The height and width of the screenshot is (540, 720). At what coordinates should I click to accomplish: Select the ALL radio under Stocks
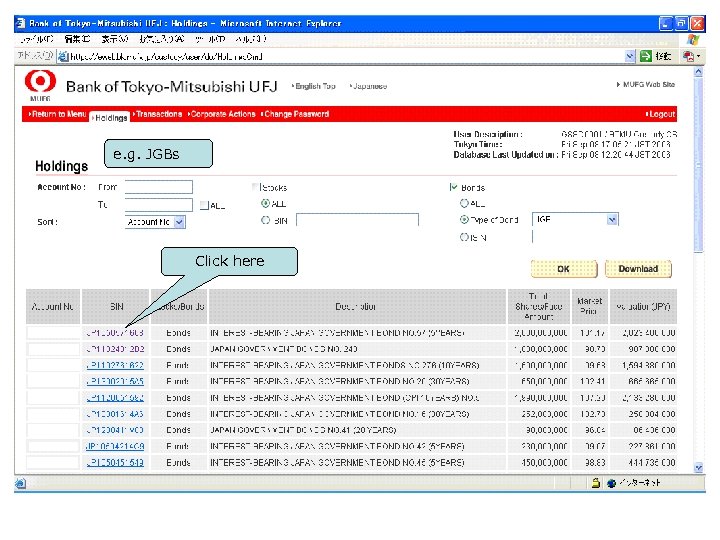click(x=265, y=203)
